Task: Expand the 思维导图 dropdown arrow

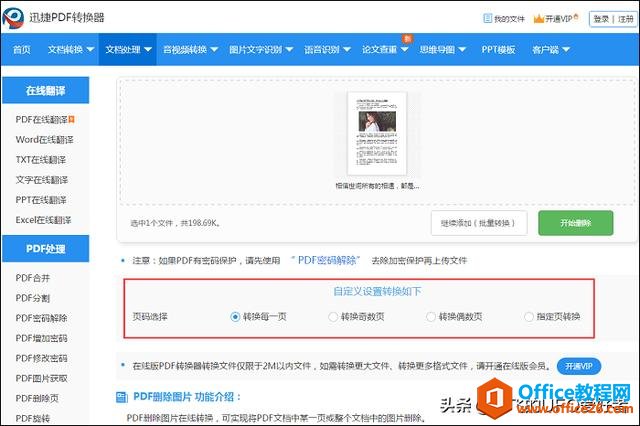Action: [462, 49]
